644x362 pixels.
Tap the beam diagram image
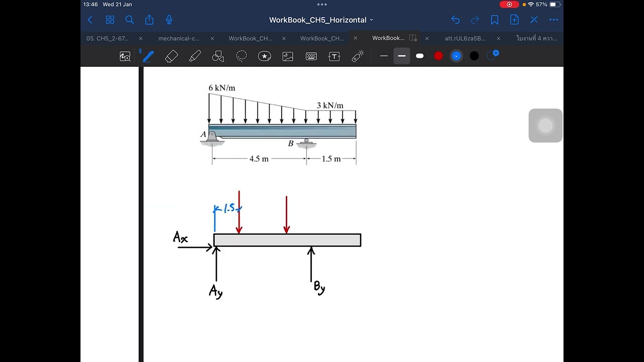pos(278,124)
